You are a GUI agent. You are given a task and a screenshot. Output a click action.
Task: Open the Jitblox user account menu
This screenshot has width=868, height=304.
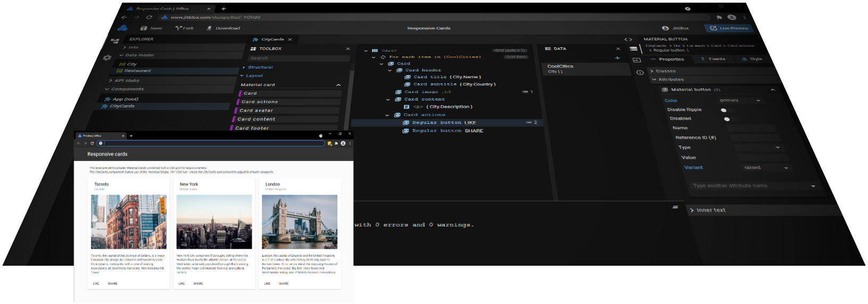coord(675,28)
